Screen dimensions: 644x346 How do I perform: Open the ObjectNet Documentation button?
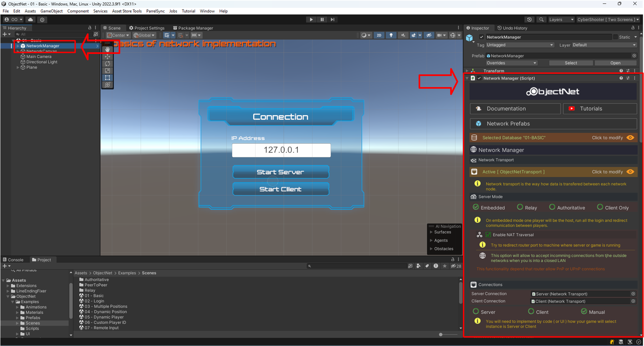tap(515, 109)
